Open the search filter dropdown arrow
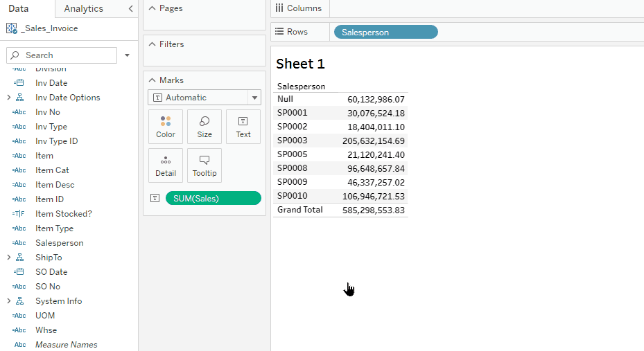This screenshot has height=351, width=644. (x=128, y=55)
